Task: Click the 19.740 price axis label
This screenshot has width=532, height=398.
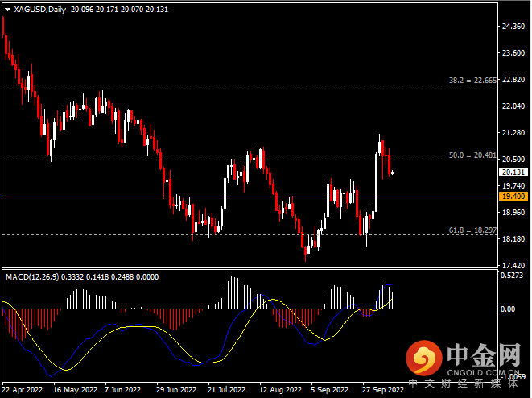Action: [513, 186]
